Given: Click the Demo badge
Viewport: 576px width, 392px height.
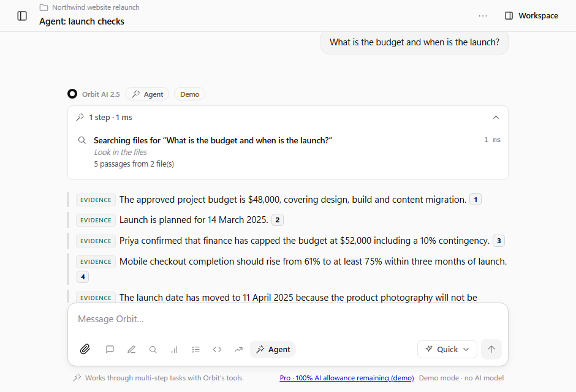Looking at the screenshot, I should [189, 94].
